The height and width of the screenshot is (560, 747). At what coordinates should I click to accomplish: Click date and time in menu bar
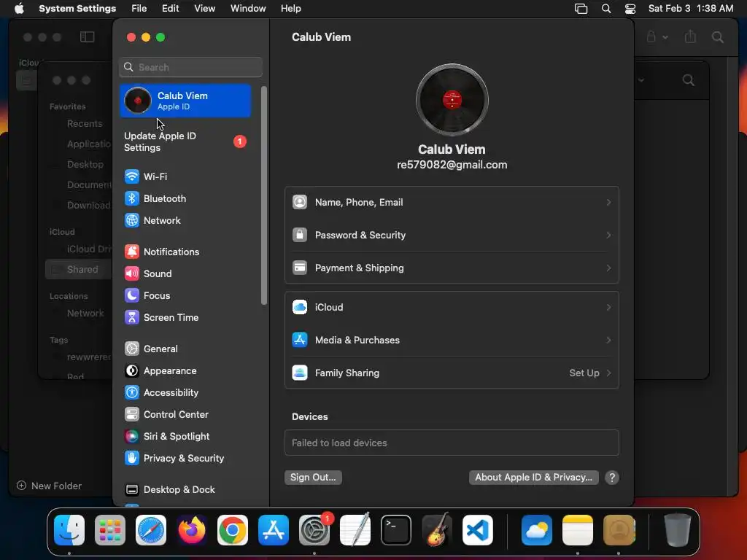click(x=690, y=9)
